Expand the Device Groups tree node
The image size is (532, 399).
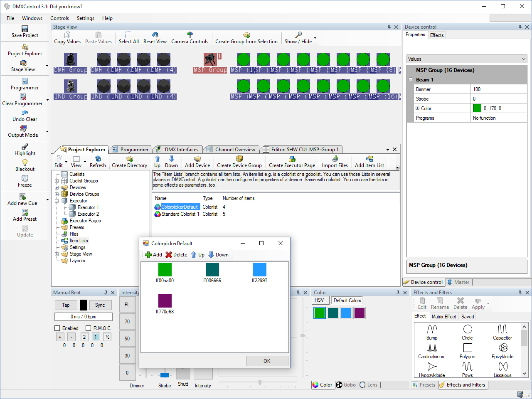click(57, 194)
